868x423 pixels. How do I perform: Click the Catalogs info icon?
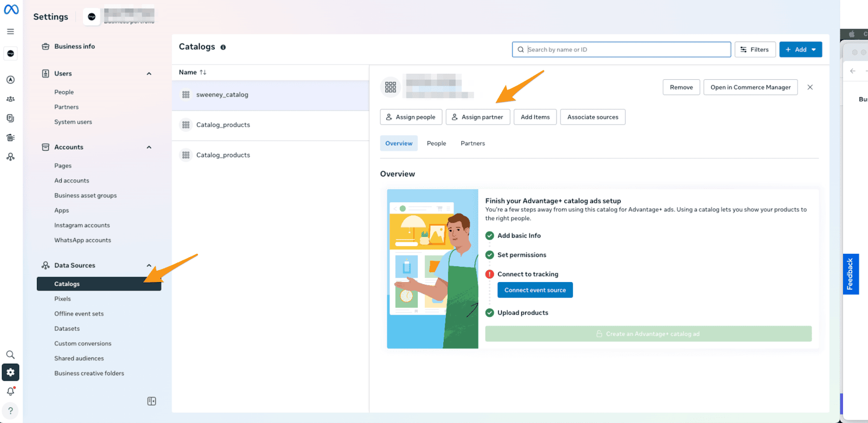tap(223, 47)
